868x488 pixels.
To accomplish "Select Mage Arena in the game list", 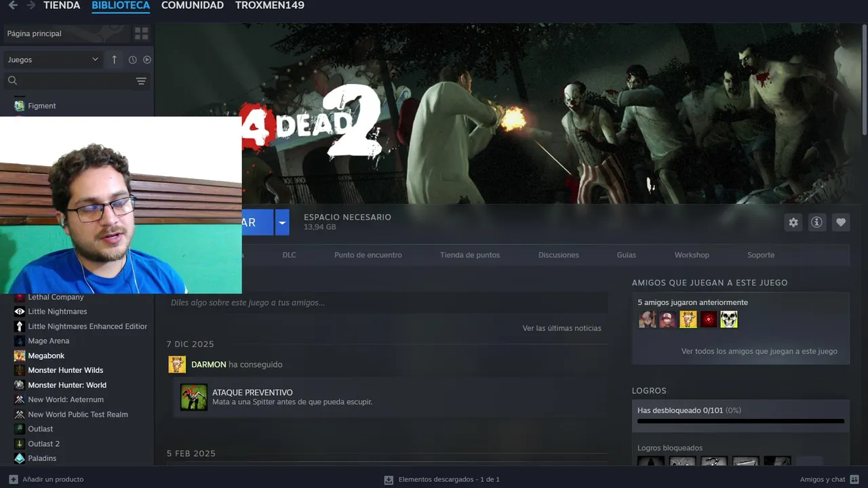I will (x=48, y=341).
